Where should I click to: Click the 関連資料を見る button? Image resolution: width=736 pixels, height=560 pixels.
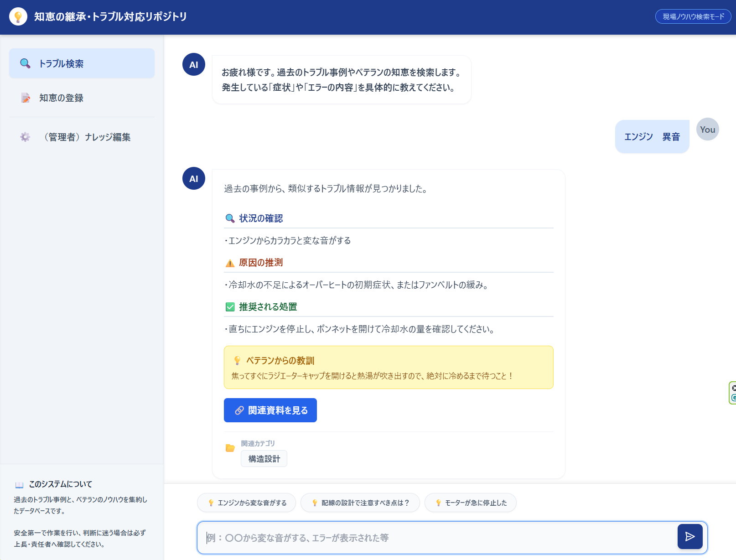270,410
